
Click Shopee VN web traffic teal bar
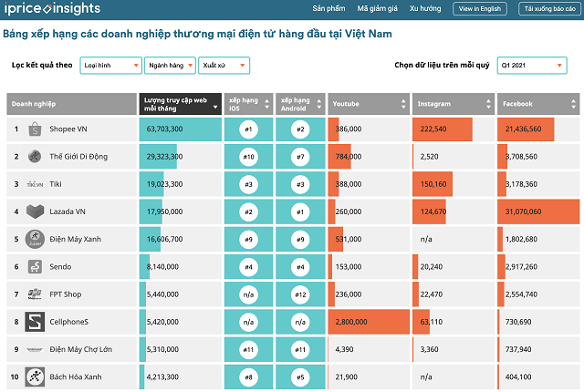pos(181,129)
